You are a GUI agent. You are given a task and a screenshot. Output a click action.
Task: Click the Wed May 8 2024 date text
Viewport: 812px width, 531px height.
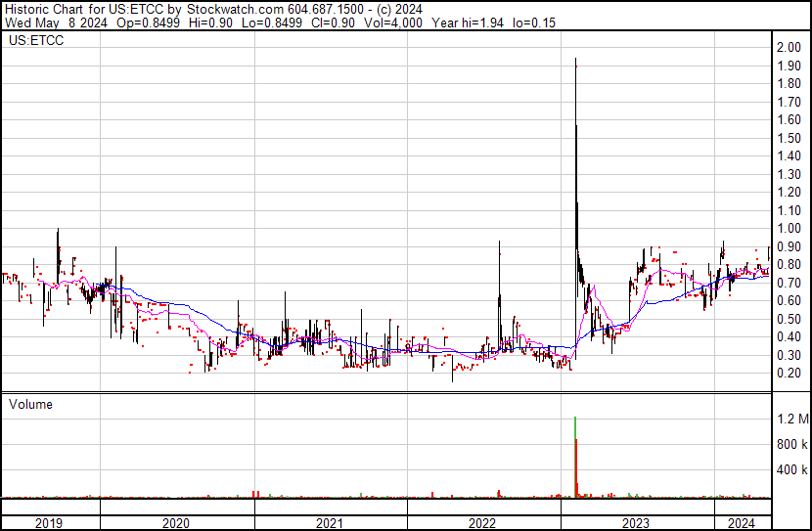click(56, 22)
